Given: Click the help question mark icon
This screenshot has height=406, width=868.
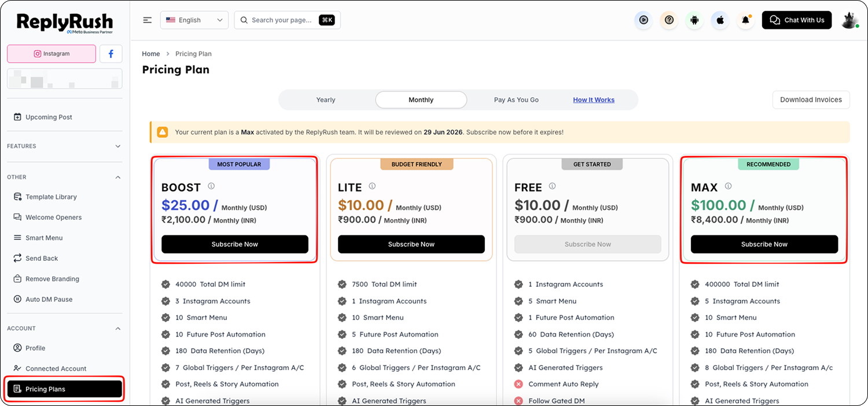Looking at the screenshot, I should coord(669,20).
